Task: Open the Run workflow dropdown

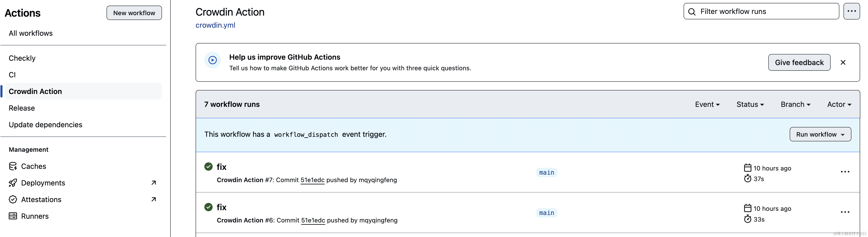Action: tap(820, 134)
